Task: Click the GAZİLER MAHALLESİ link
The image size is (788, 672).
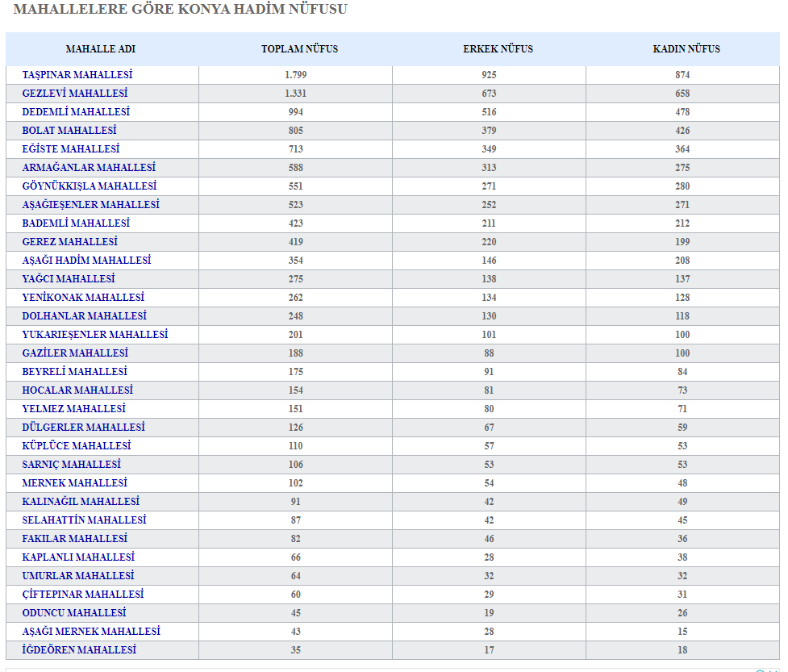Action: (75, 353)
